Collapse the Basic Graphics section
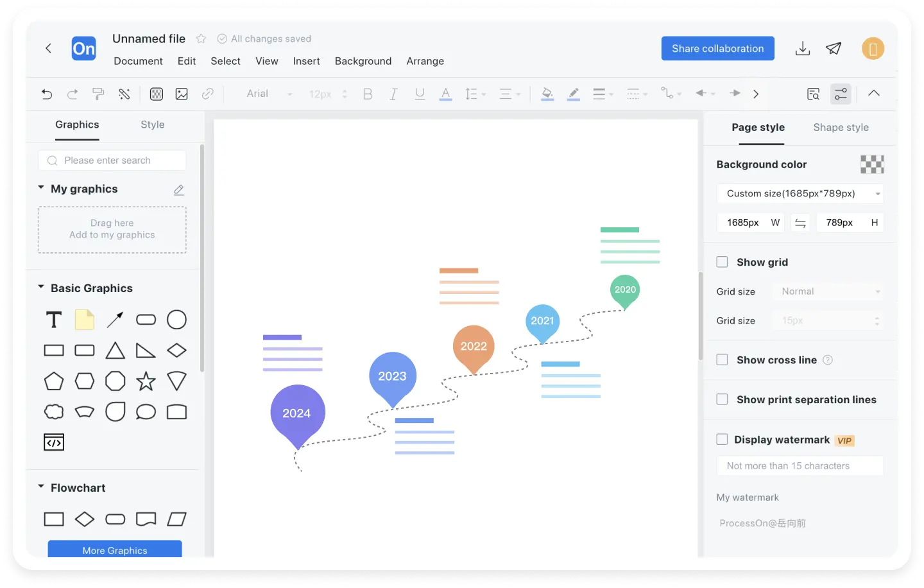The image size is (924, 588). 41,288
